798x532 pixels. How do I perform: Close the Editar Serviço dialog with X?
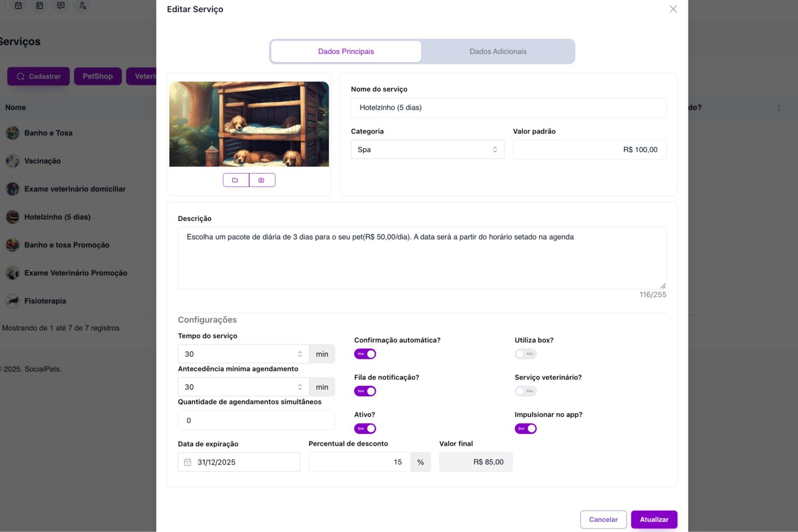pyautogui.click(x=673, y=9)
